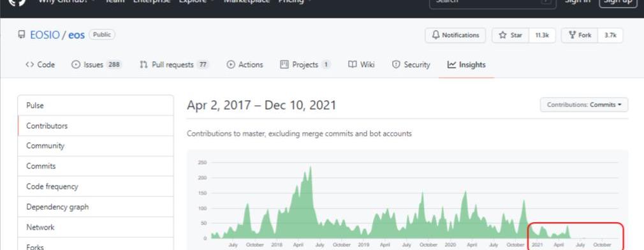Image resolution: width=644 pixels, height=250 pixels.
Task: Open the eos repository name link
Action: [77, 35]
